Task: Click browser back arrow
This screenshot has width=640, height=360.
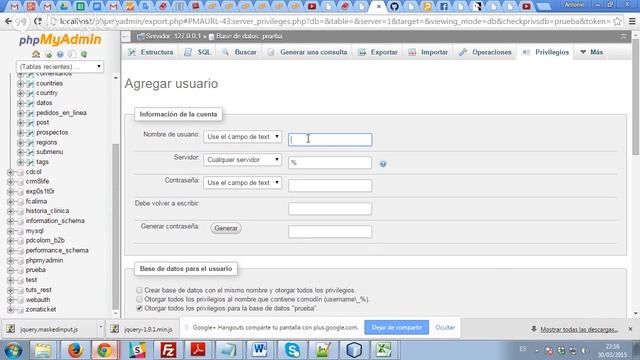Action: click(8, 21)
